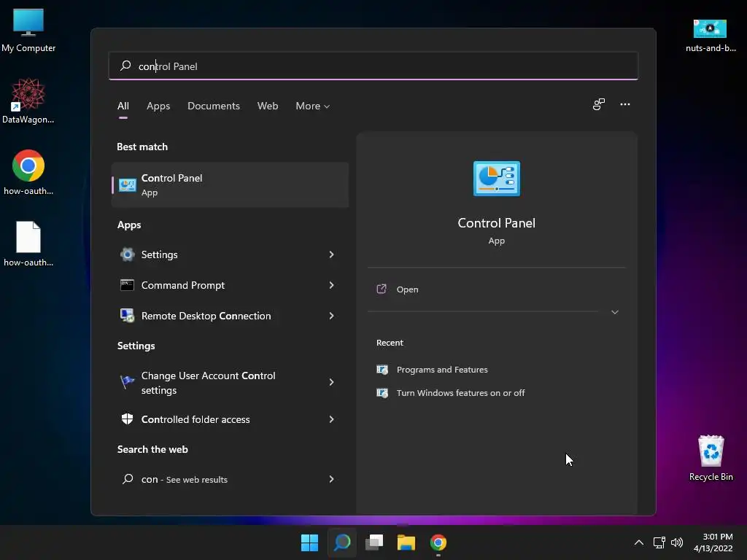Open the Recycle Bin

[711, 458]
